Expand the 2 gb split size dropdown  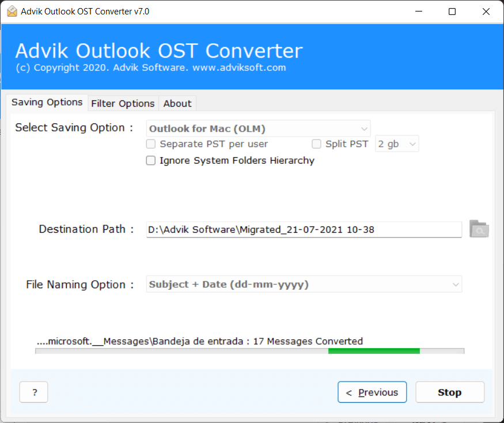tap(397, 144)
